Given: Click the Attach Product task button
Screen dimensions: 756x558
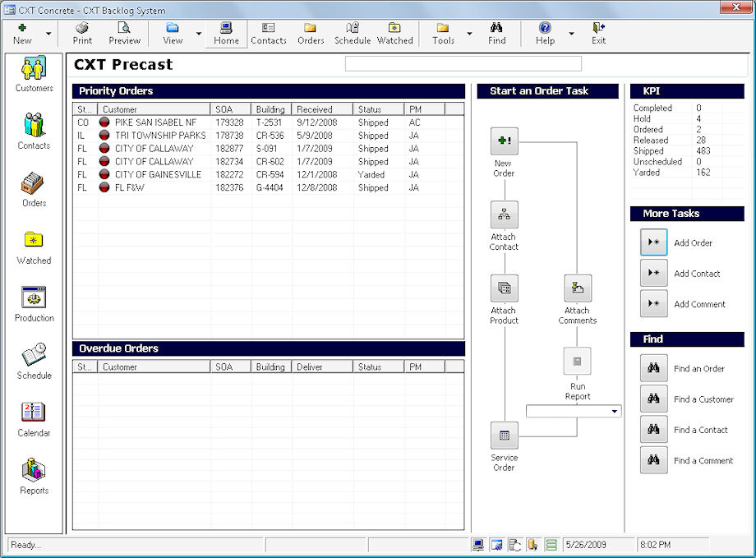Looking at the screenshot, I should (505, 288).
